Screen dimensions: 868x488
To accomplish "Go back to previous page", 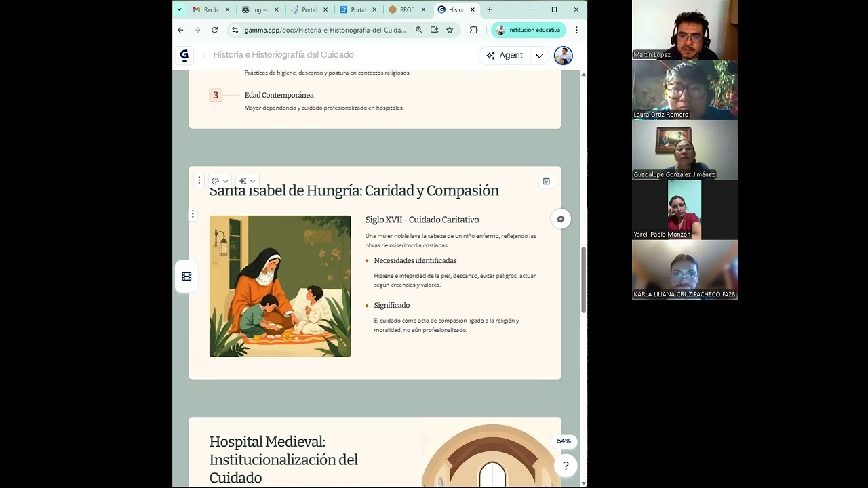I will tap(180, 30).
